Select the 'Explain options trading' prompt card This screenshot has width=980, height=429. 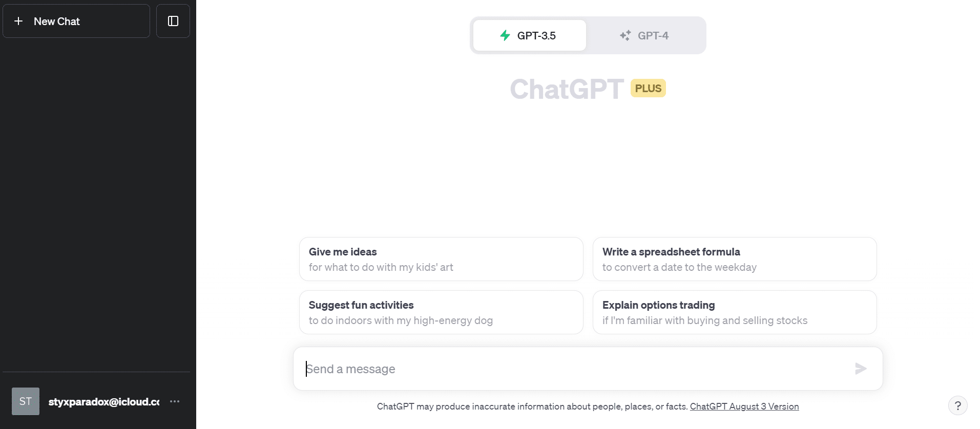tap(734, 312)
